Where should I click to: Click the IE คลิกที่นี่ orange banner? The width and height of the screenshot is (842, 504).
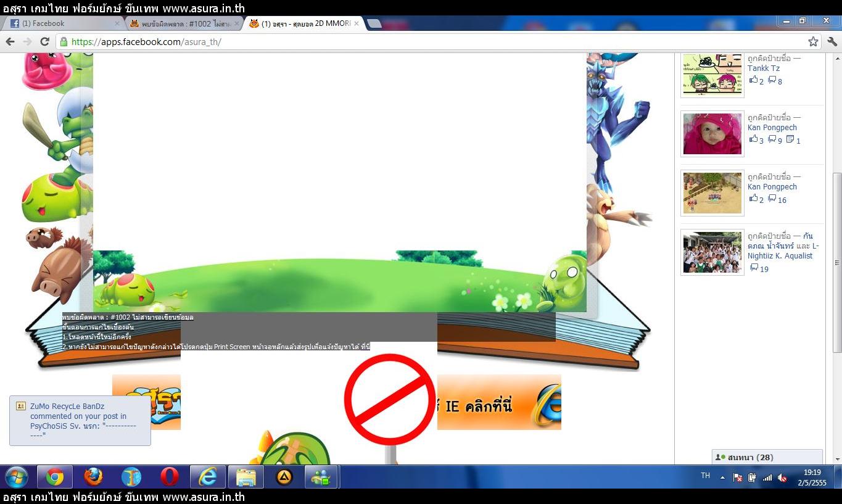tap(499, 402)
